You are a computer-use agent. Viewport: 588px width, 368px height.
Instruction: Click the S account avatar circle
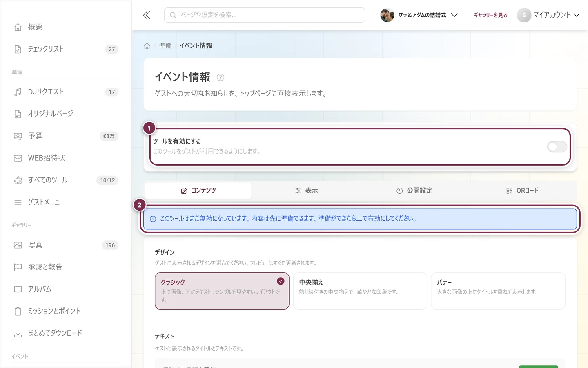tap(524, 15)
